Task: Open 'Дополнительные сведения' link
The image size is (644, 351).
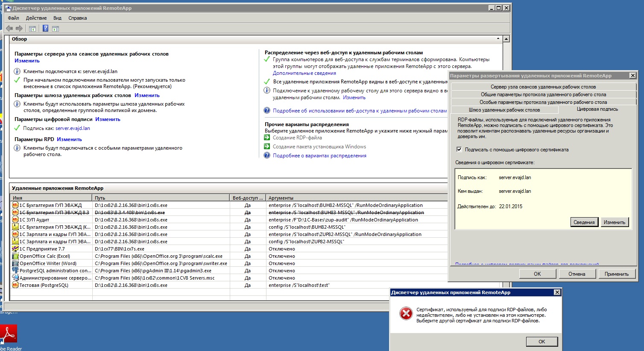Action: tap(304, 73)
